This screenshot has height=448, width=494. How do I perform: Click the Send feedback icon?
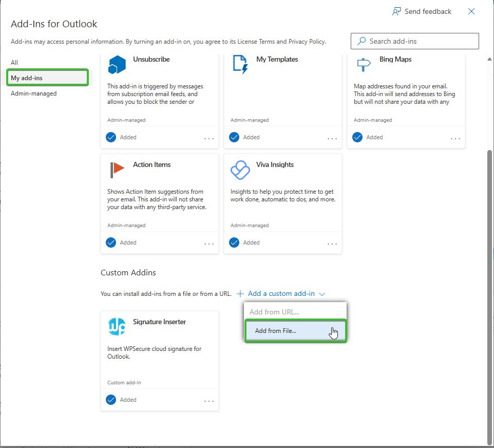[396, 11]
